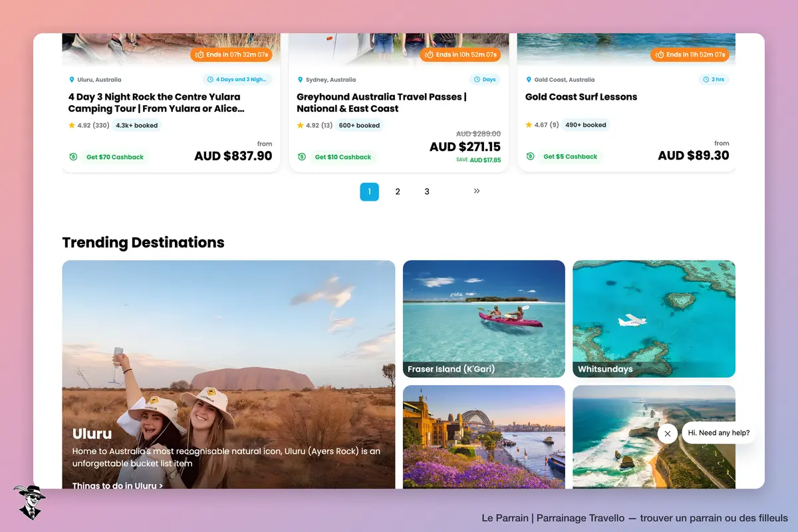Click the timer icon in the Ends in 11h badge
This screenshot has width=798, height=532.
click(660, 55)
